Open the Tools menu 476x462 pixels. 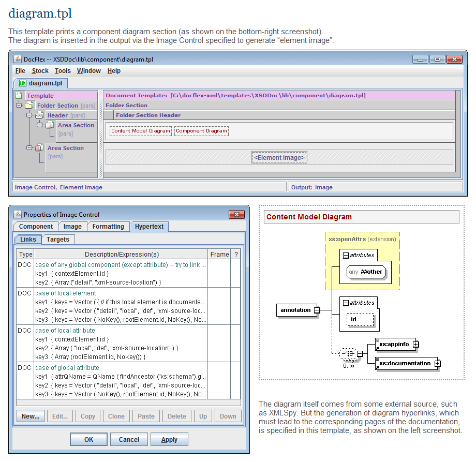point(63,71)
